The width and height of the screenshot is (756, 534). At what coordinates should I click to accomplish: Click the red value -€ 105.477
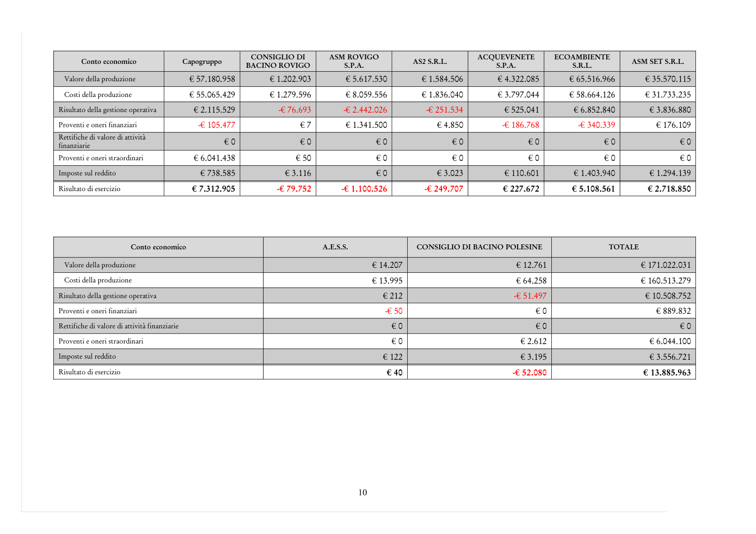pos(216,125)
